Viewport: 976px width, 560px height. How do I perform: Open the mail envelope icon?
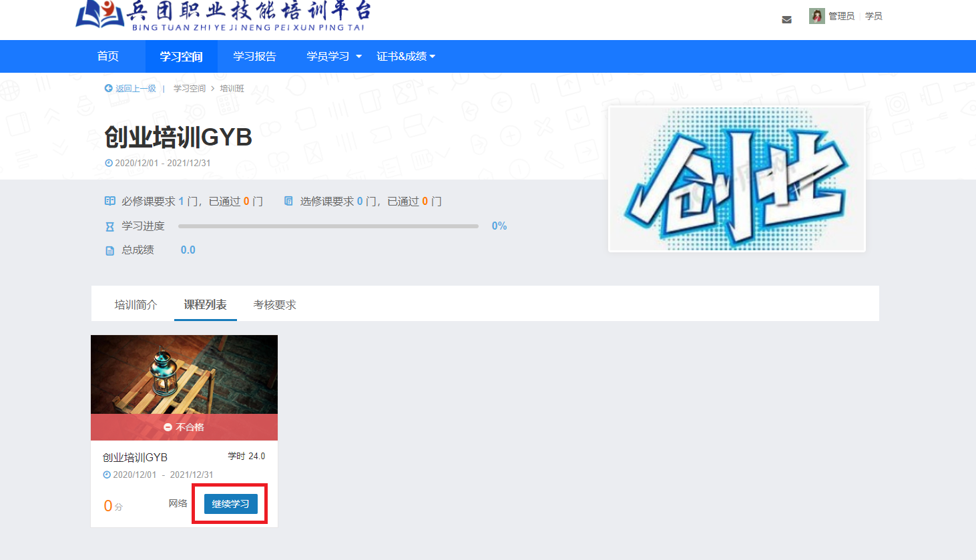pos(786,19)
